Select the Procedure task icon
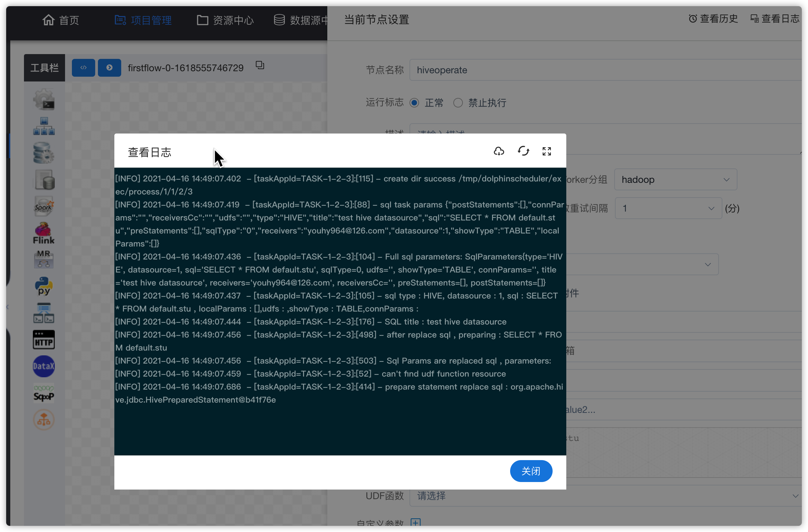This screenshot has height=532, width=808. 44,153
